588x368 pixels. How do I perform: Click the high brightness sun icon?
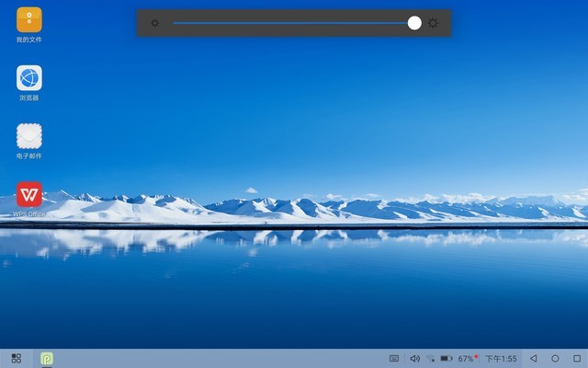coord(433,23)
